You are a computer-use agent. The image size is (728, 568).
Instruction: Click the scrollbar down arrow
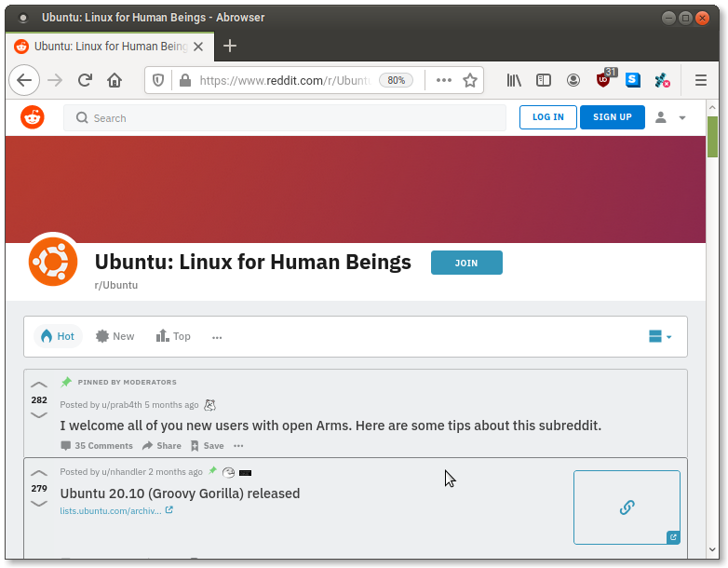(712, 550)
